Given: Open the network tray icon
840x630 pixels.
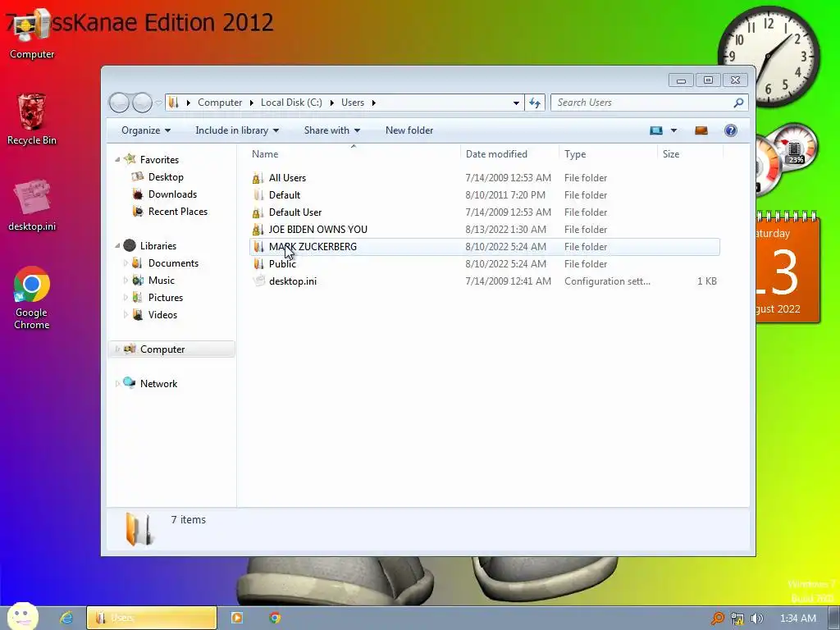Looking at the screenshot, I should [x=737, y=619].
